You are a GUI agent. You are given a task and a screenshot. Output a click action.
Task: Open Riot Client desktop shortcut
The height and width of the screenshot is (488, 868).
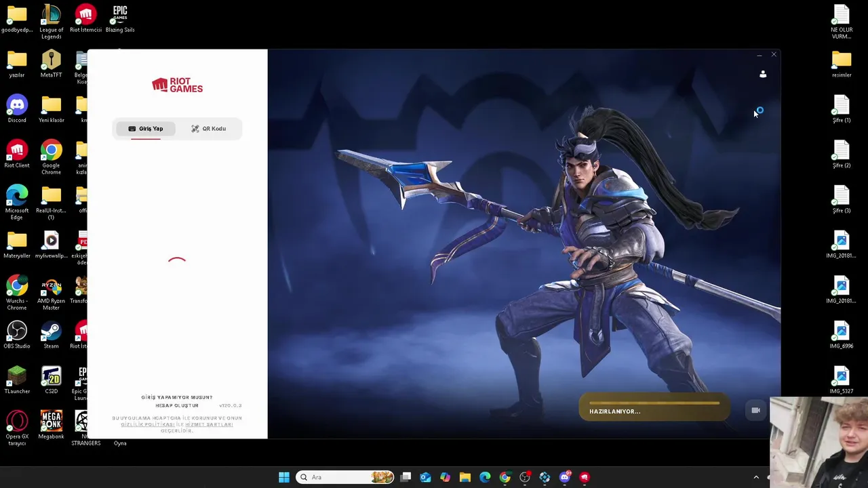(x=17, y=154)
